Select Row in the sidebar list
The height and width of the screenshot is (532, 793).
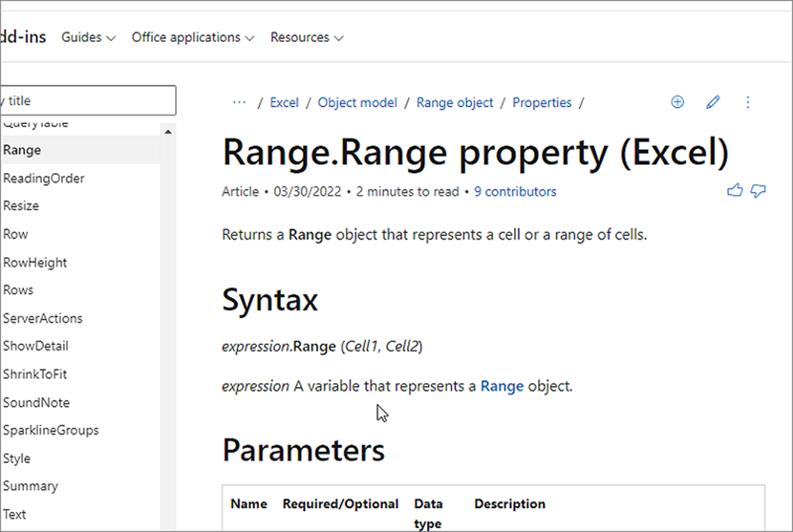coord(15,234)
